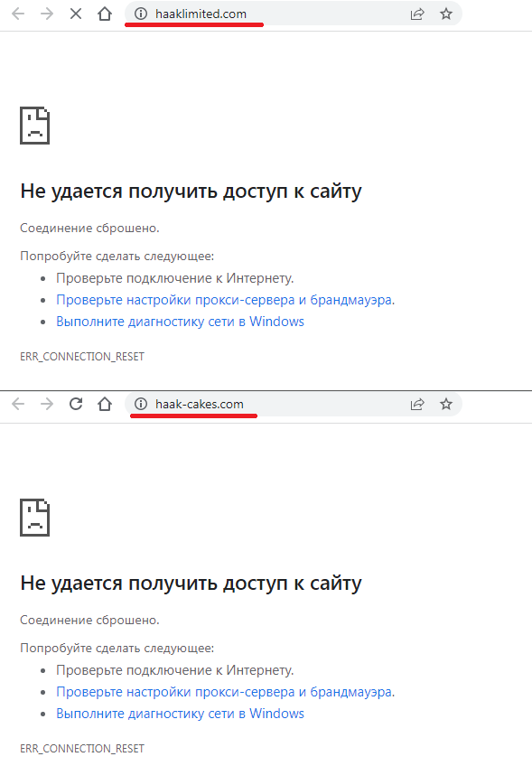The image size is (532, 766).
Task: Click 'Проверьте подключение к Интернету' on haak-cakes.com page
Action: coord(175,670)
